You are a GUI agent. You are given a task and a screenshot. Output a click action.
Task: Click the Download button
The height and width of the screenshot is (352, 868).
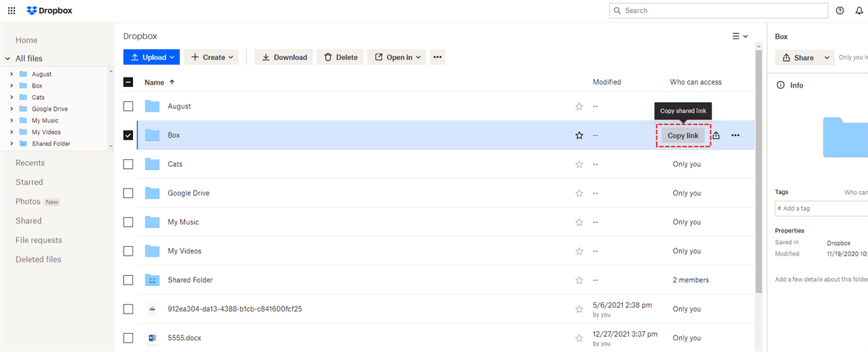point(284,57)
